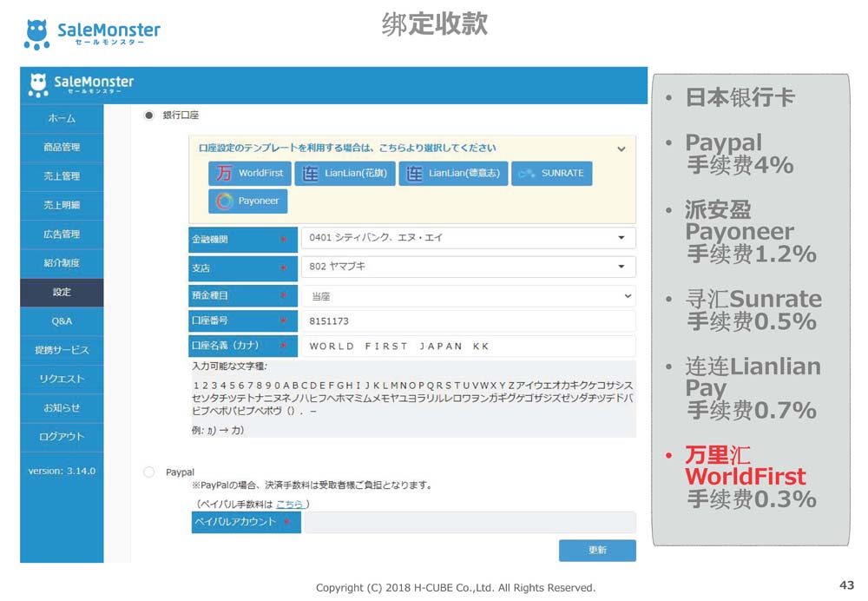
Task: Select 設定 in the sidebar
Action: 62,293
